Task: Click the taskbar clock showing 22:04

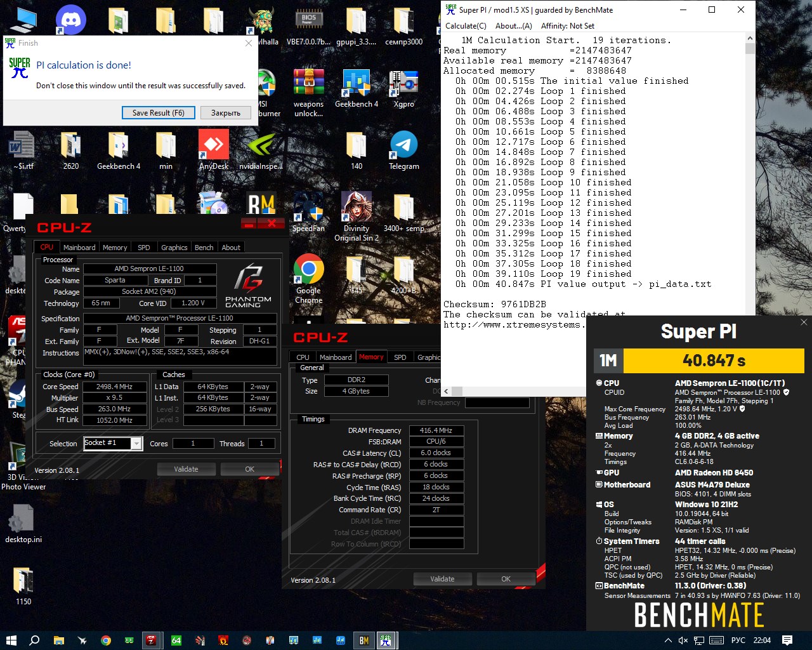Action: (762, 640)
